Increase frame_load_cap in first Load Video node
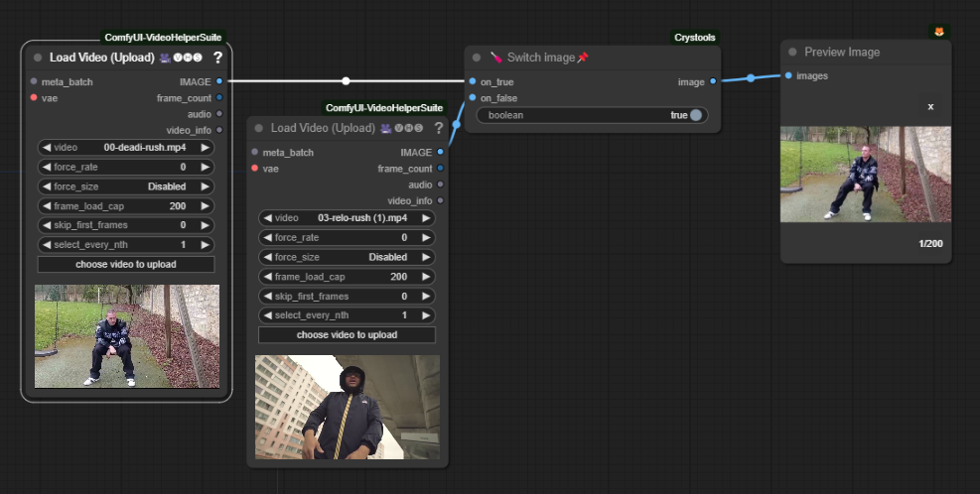This screenshot has height=494, width=980. point(205,205)
